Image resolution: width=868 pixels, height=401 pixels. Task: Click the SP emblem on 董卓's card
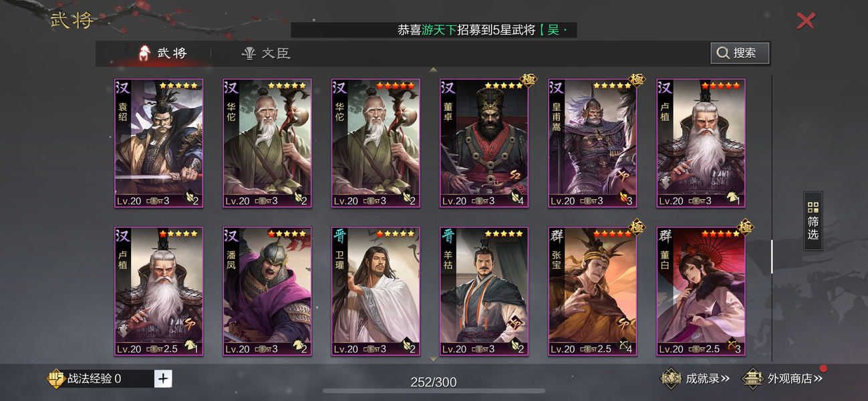click(516, 175)
